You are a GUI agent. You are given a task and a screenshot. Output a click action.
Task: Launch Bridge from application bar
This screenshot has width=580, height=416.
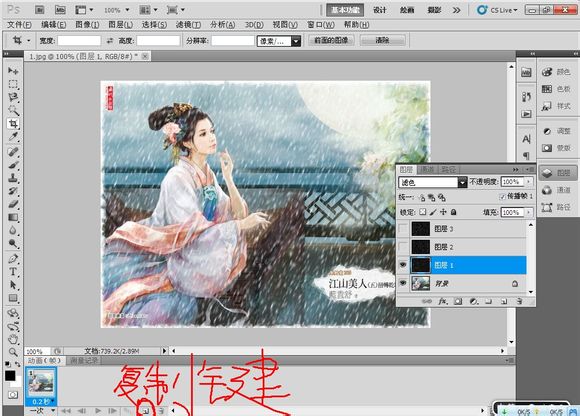[x=40, y=10]
